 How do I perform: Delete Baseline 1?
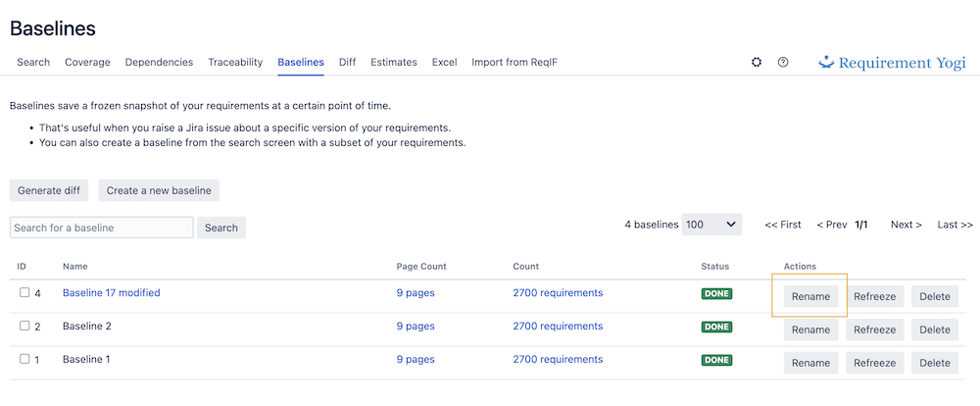934,364
